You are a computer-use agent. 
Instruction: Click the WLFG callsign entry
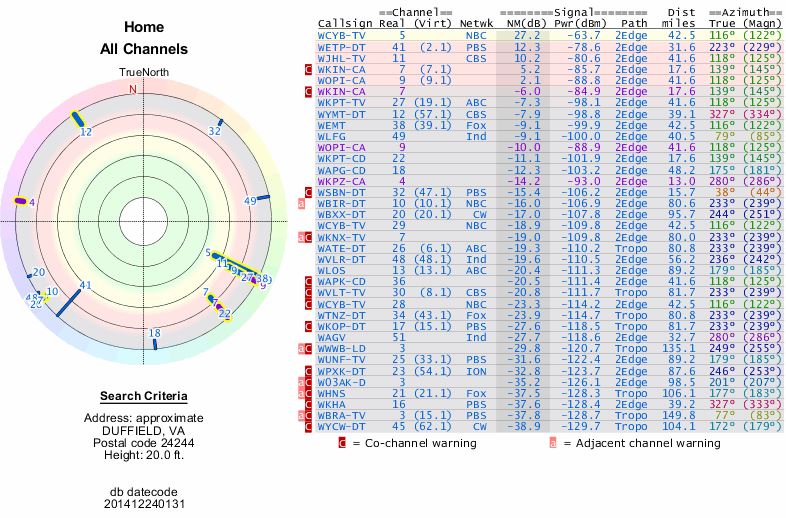(x=332, y=136)
